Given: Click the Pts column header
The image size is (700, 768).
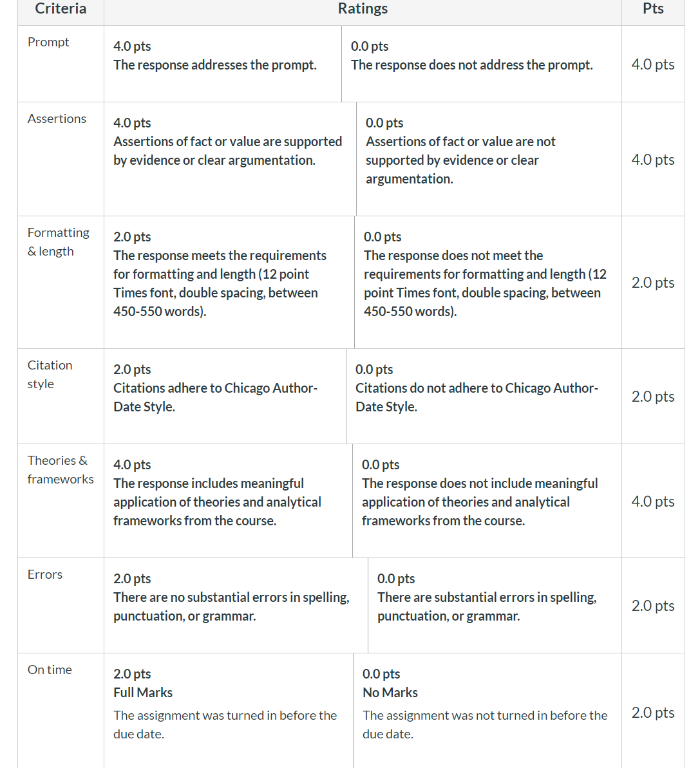Looking at the screenshot, I should pos(653,8).
